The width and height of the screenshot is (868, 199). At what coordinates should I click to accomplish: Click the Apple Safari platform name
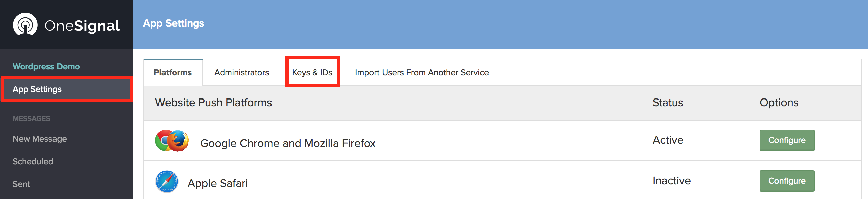[217, 183]
